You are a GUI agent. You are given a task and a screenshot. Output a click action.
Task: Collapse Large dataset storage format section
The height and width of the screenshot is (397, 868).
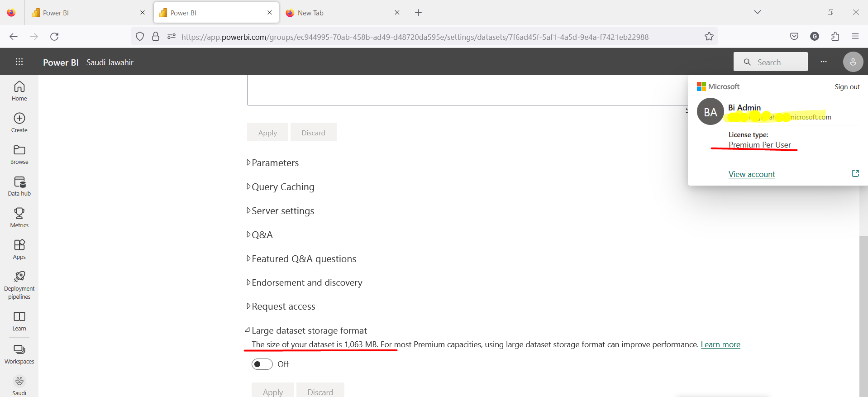pyautogui.click(x=306, y=330)
